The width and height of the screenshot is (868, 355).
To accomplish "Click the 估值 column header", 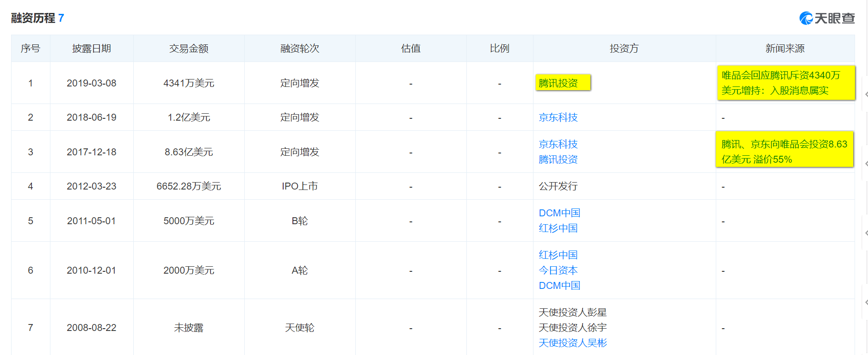I will pos(411,49).
